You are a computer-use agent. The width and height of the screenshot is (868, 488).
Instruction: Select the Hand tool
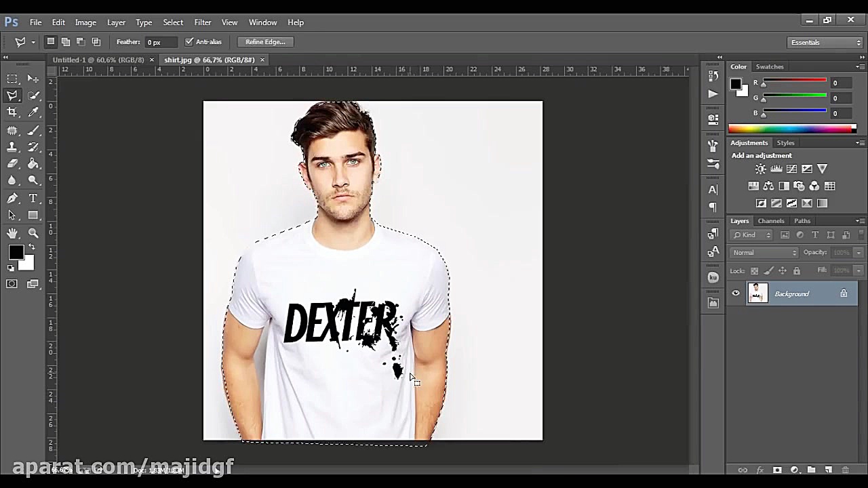click(12, 233)
